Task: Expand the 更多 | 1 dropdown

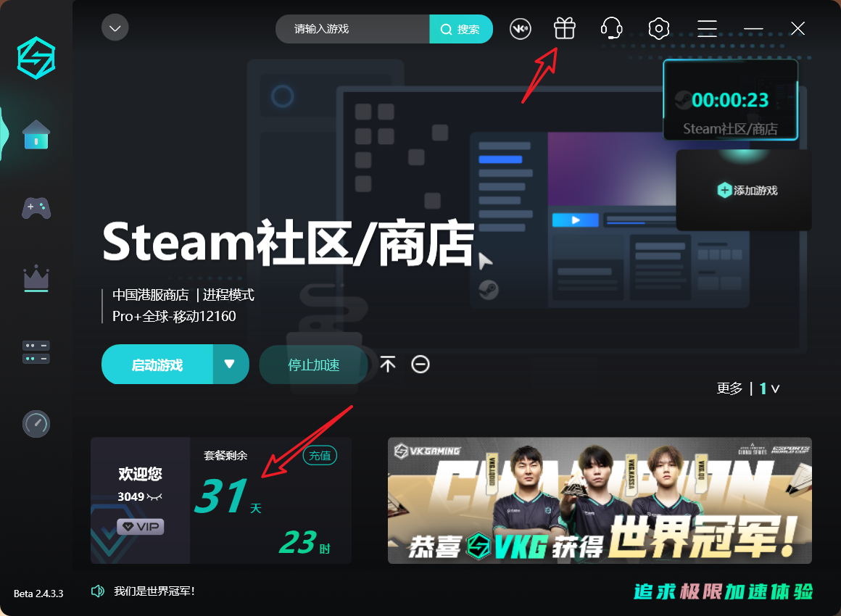Action: [747, 388]
